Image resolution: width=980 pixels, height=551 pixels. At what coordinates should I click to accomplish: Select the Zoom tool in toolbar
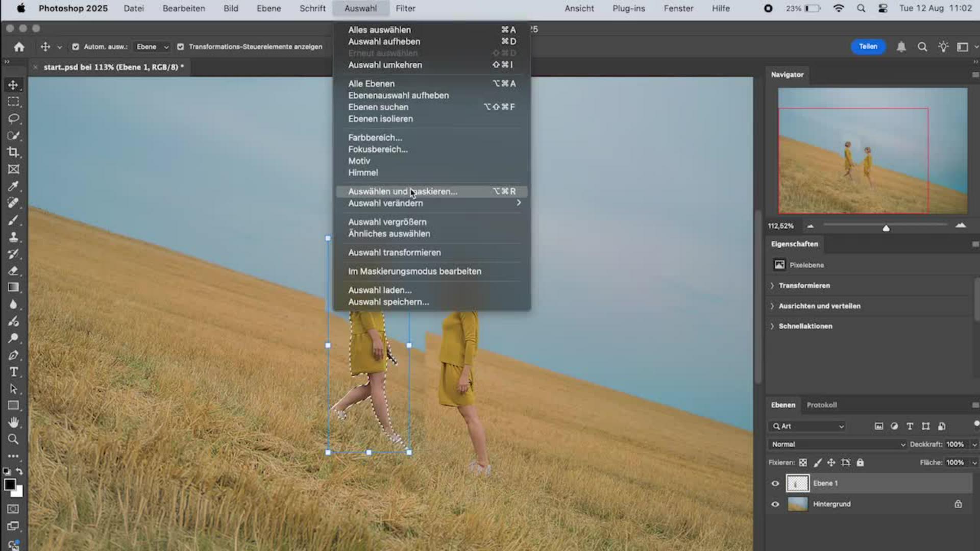click(13, 439)
